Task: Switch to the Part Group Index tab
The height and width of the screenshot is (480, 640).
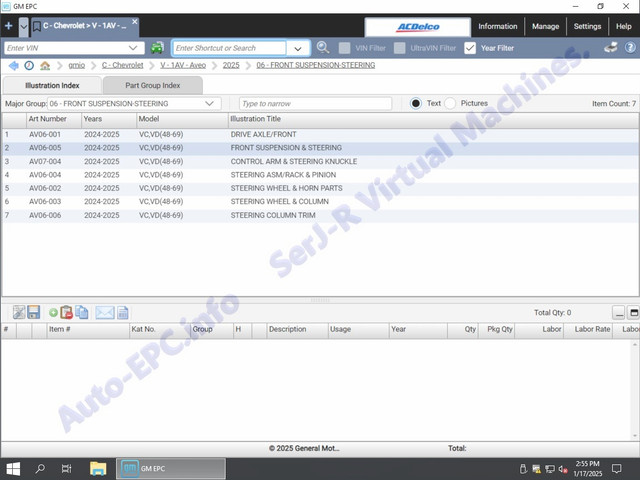Action: (153, 85)
